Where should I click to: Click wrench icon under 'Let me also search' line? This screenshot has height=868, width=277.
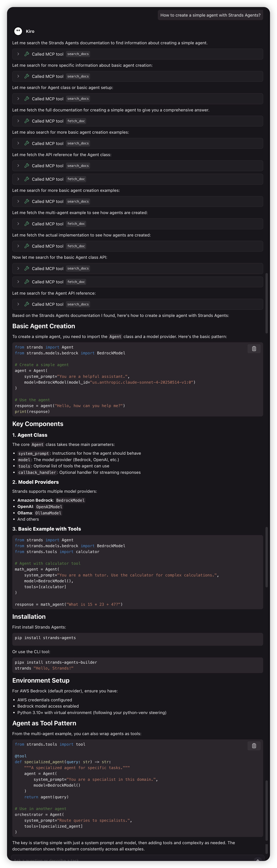[x=27, y=143]
